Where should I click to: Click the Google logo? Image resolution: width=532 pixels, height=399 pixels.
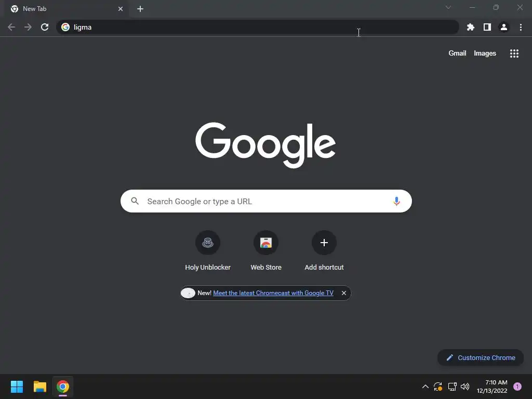click(265, 145)
